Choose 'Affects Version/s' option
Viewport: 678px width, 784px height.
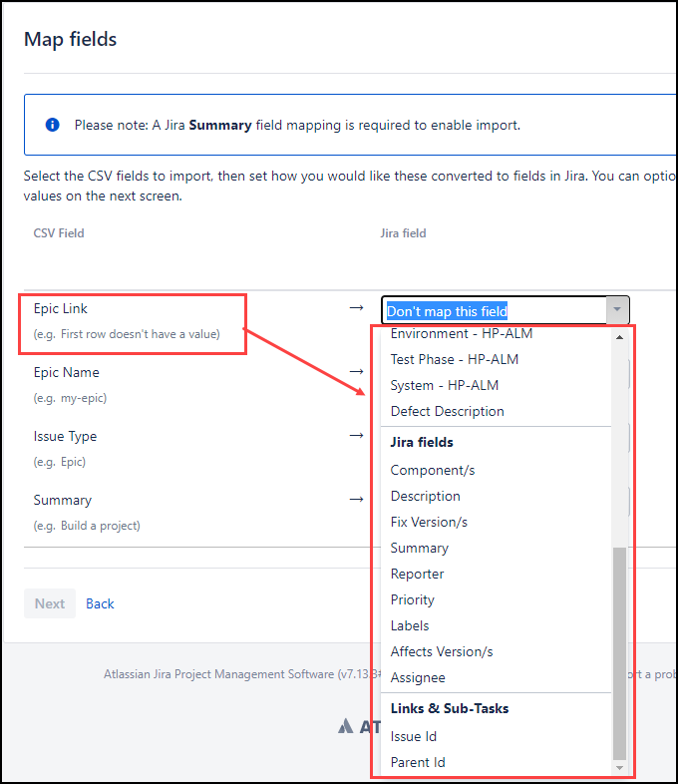[x=441, y=652]
